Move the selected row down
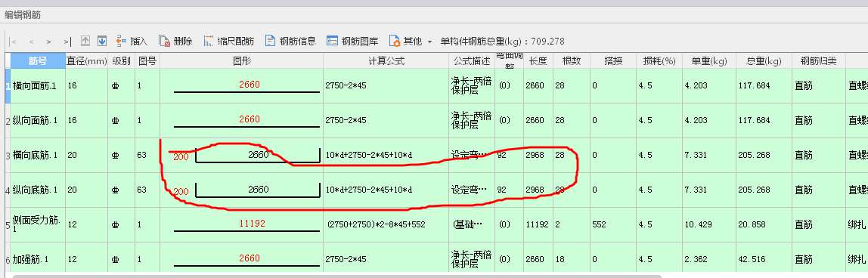The width and height of the screenshot is (868, 278). [x=102, y=41]
